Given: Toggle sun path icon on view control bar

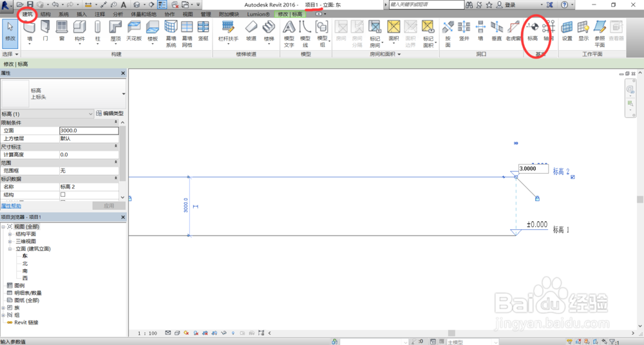Looking at the screenshot, I should coord(187,333).
